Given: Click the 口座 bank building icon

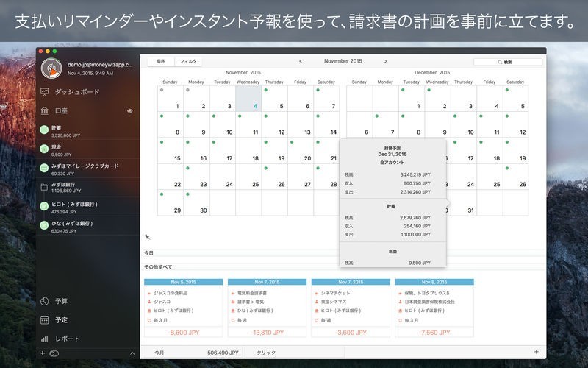Looking at the screenshot, I should coord(45,111).
